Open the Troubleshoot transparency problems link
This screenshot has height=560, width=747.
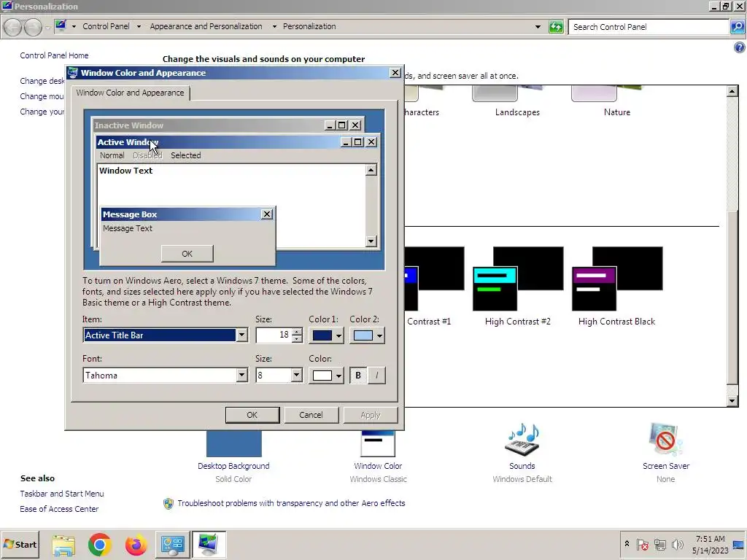[x=291, y=503]
